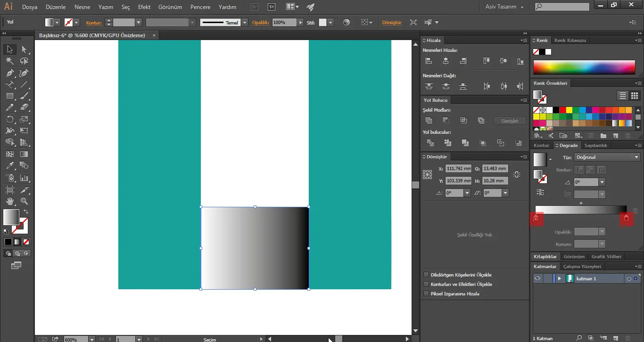Switch swatches to thumbnail view

pos(635,96)
